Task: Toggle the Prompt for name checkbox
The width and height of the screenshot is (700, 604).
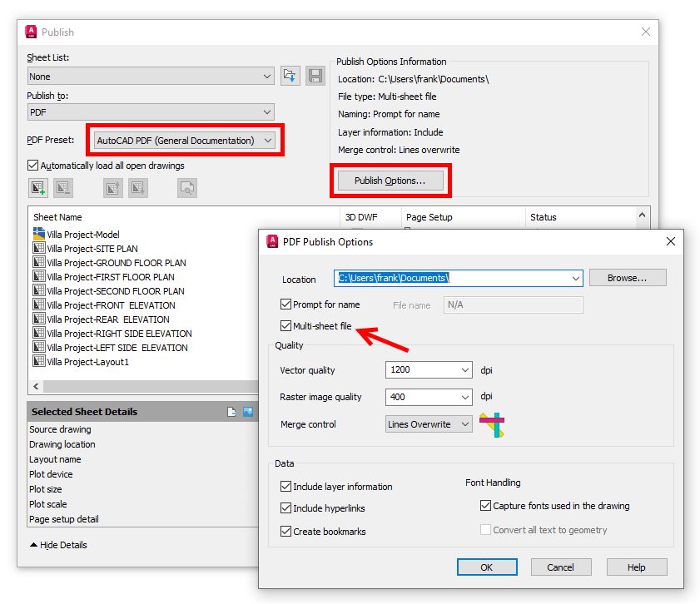Action: (x=285, y=304)
